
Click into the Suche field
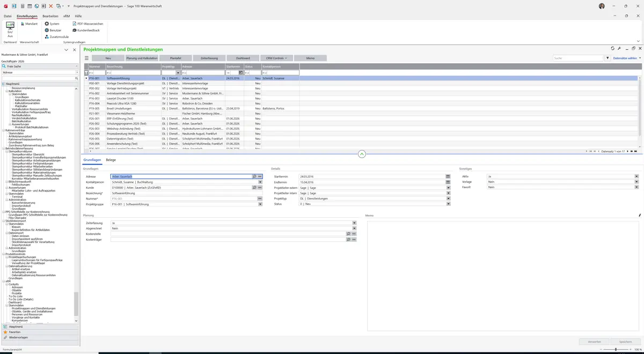[578, 58]
